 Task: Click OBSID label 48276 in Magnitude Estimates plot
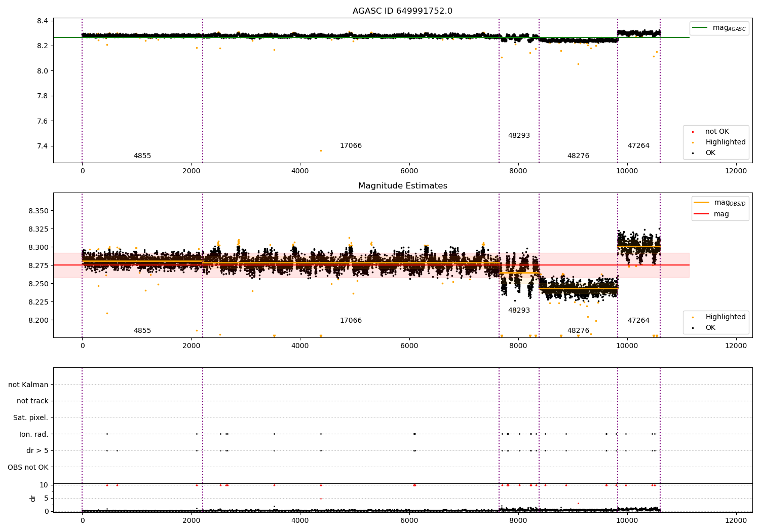[578, 331]
